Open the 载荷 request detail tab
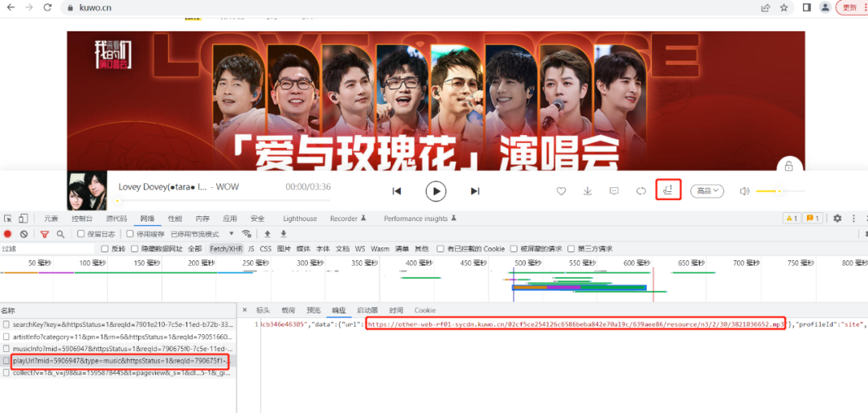 [x=289, y=310]
